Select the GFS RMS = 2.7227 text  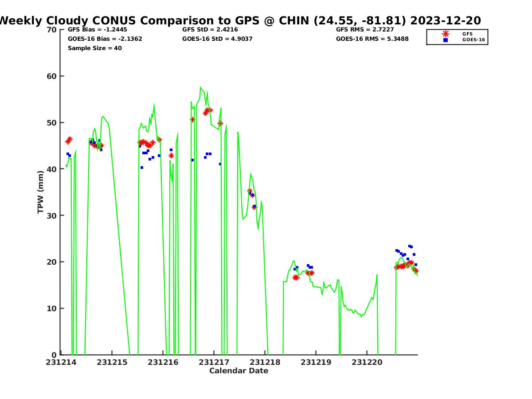point(365,30)
